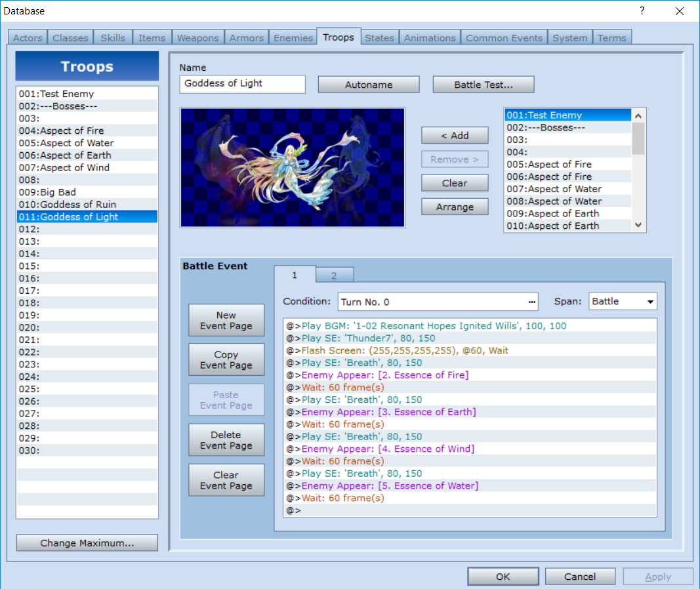Copy the current Event Page
Screen dimensions: 700x589
click(226, 359)
